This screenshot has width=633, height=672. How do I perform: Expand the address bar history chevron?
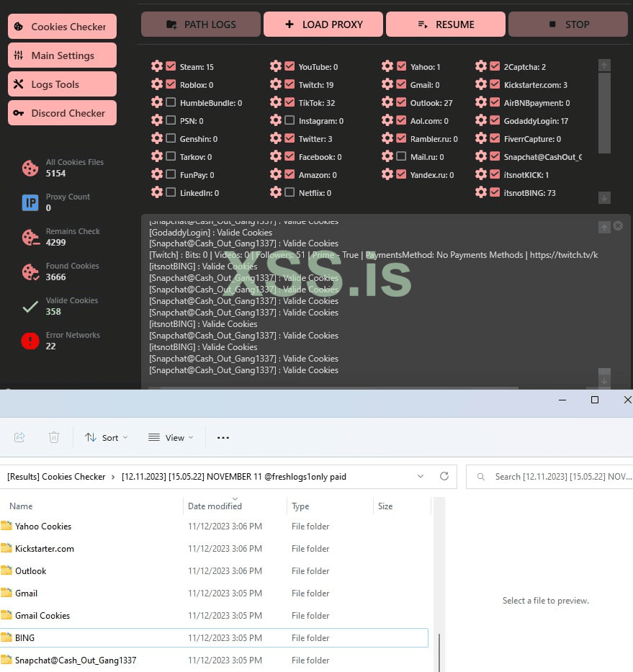pos(421,476)
